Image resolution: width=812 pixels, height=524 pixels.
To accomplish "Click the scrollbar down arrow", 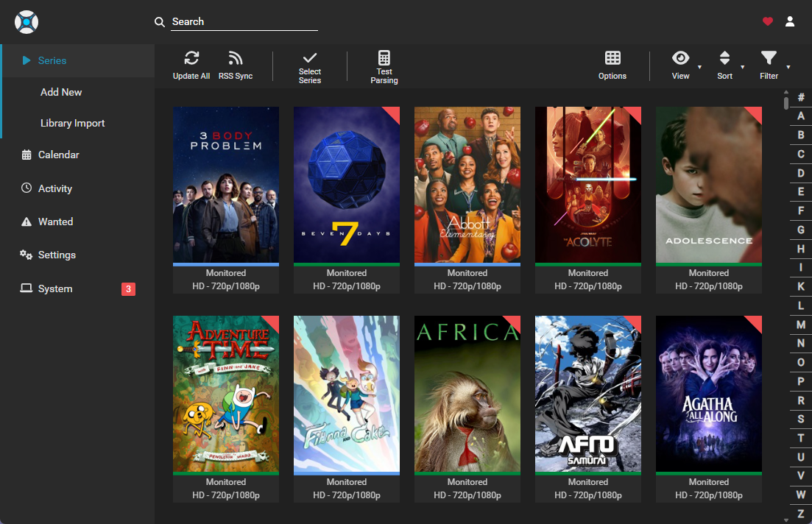I will click(786, 520).
